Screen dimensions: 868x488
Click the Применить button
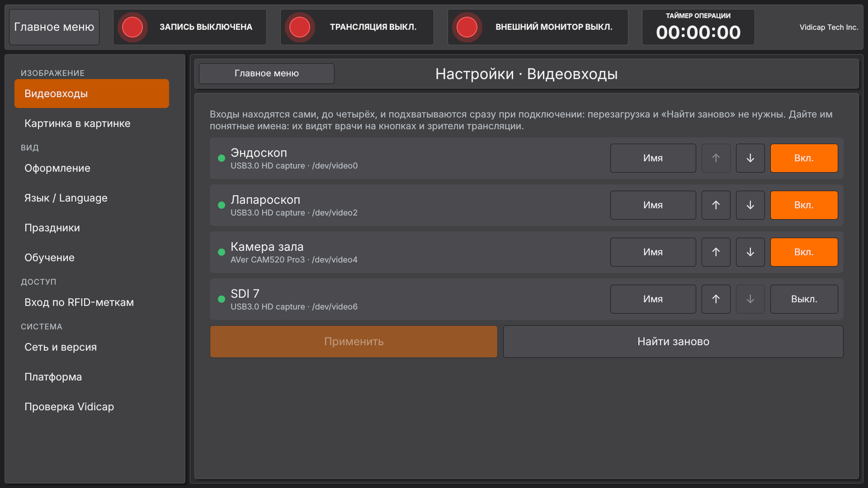354,342
